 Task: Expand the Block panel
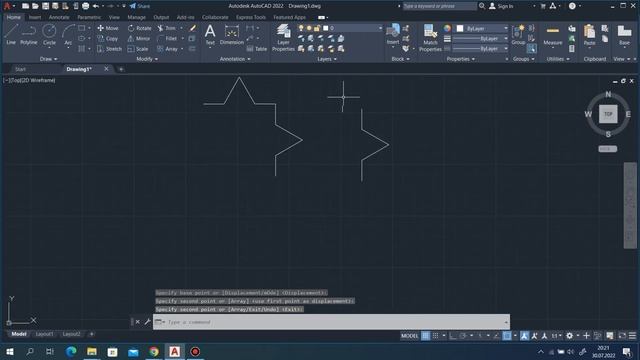(x=400, y=59)
